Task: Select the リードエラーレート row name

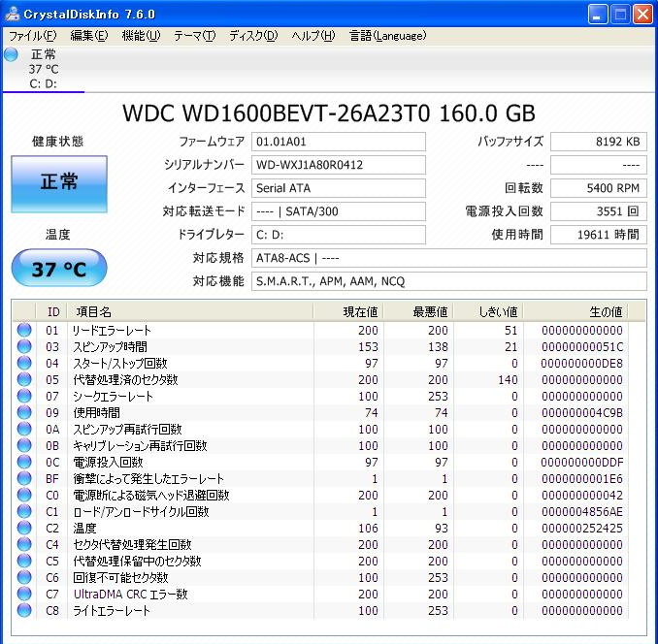Action: 112,331
